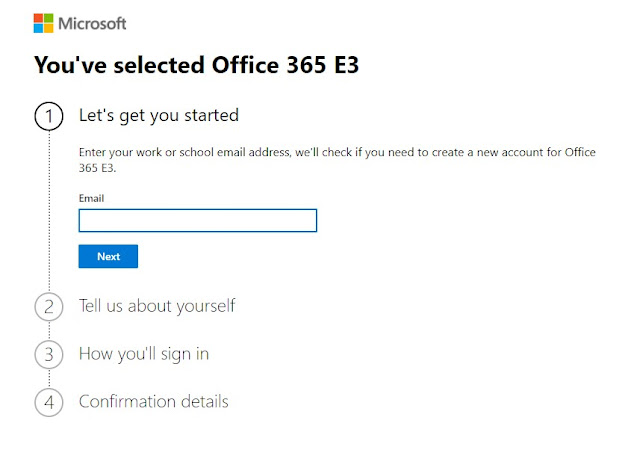
Task: Focus the Email input field
Action: [197, 220]
